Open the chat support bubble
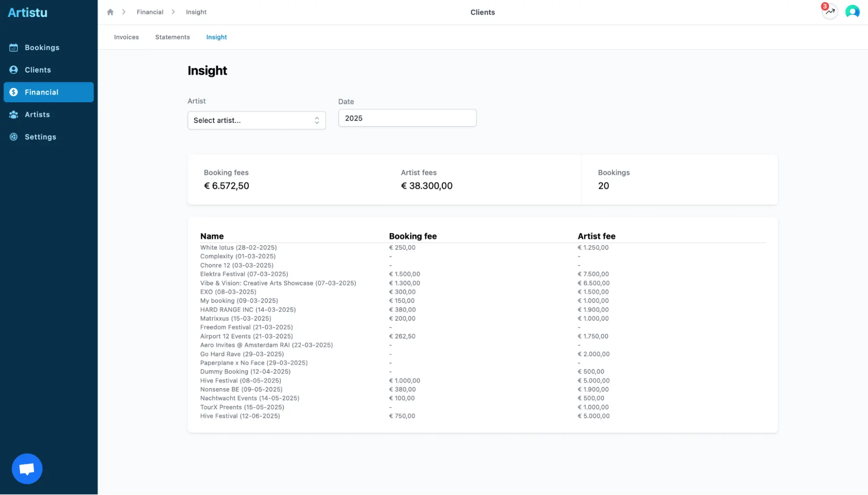This screenshot has width=868, height=495. click(x=27, y=468)
